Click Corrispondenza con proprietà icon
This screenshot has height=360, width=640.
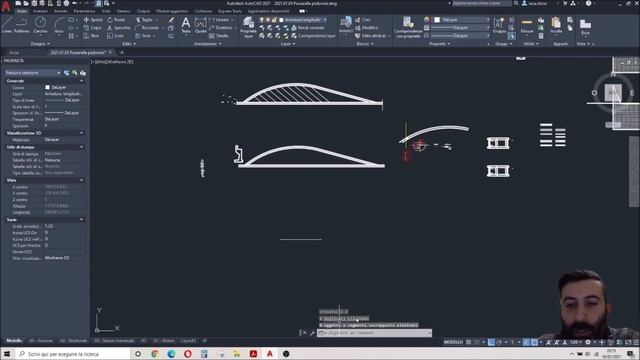click(407, 27)
